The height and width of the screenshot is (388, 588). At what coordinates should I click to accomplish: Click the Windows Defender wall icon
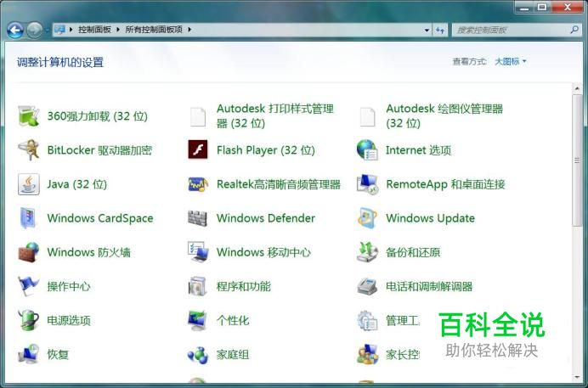point(198,218)
